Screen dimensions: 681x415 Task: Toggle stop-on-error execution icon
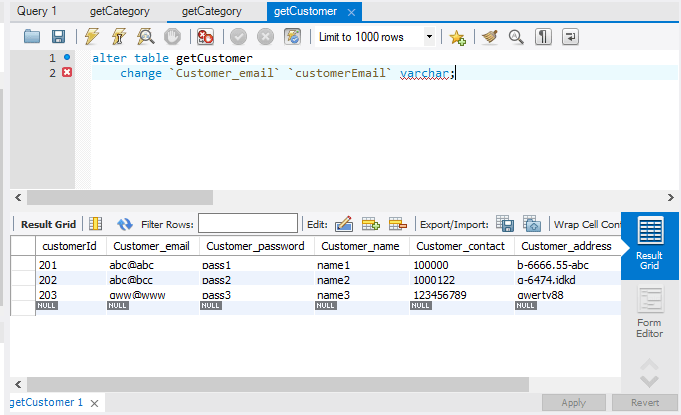[x=205, y=37]
